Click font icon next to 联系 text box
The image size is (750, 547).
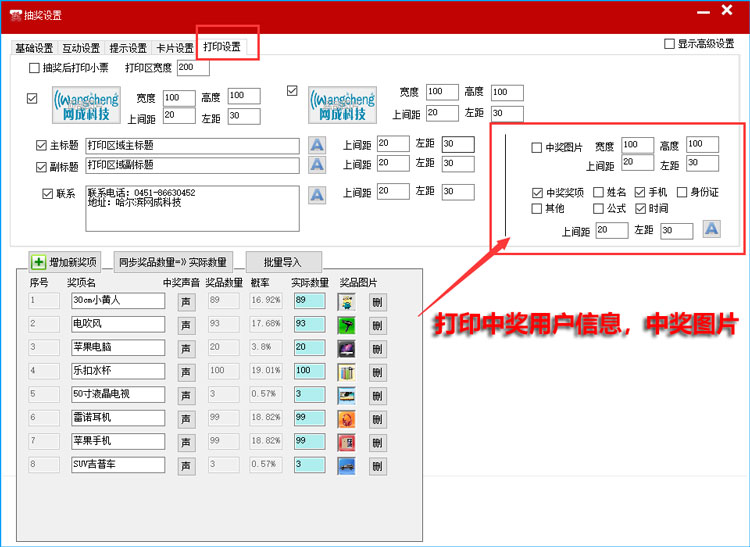pos(316,194)
